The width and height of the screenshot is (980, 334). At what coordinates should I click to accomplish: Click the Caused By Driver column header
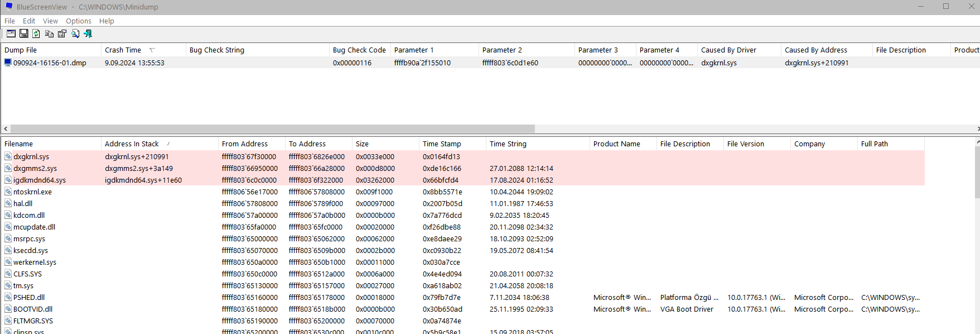(728, 50)
